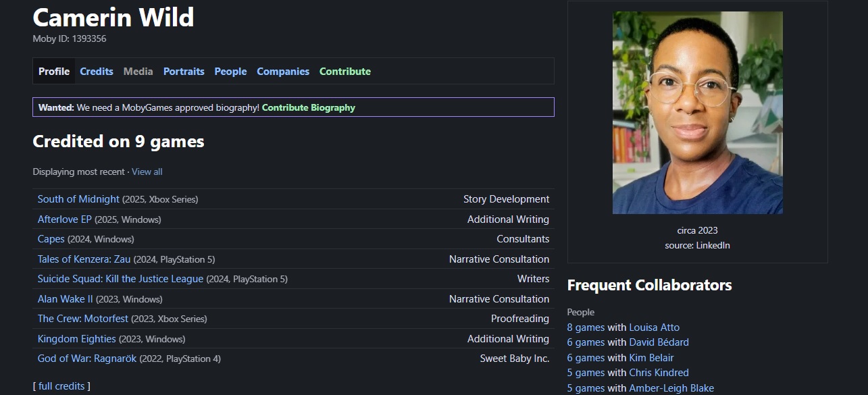
Task: Click Additional Writing for Afterlove EP
Action: (509, 219)
